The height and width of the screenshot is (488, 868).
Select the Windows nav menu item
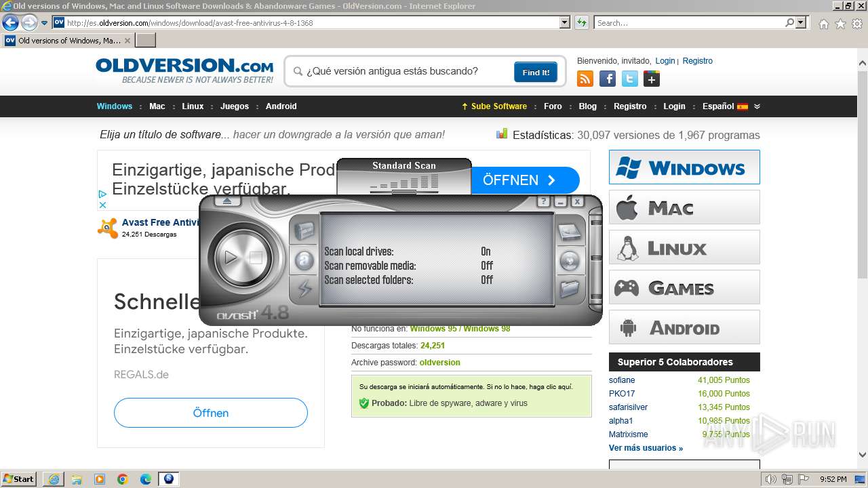pyautogui.click(x=115, y=106)
